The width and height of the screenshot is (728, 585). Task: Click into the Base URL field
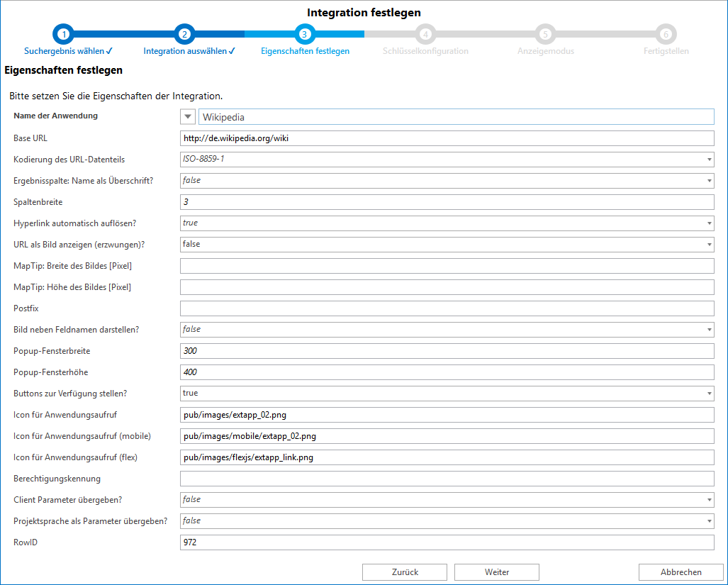[447, 138]
